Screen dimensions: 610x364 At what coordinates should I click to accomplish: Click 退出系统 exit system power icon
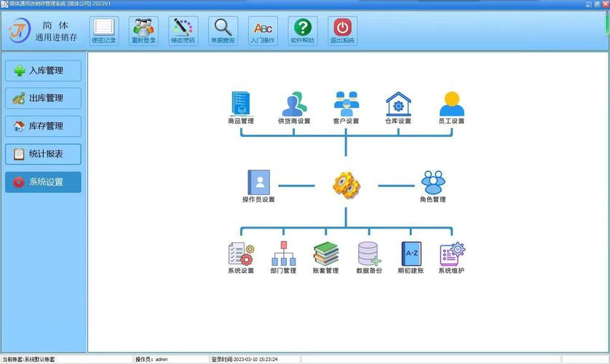(342, 31)
